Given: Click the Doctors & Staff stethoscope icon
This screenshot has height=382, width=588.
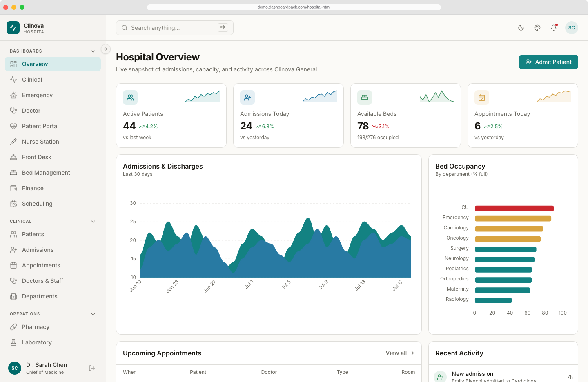Looking at the screenshot, I should [13, 281].
